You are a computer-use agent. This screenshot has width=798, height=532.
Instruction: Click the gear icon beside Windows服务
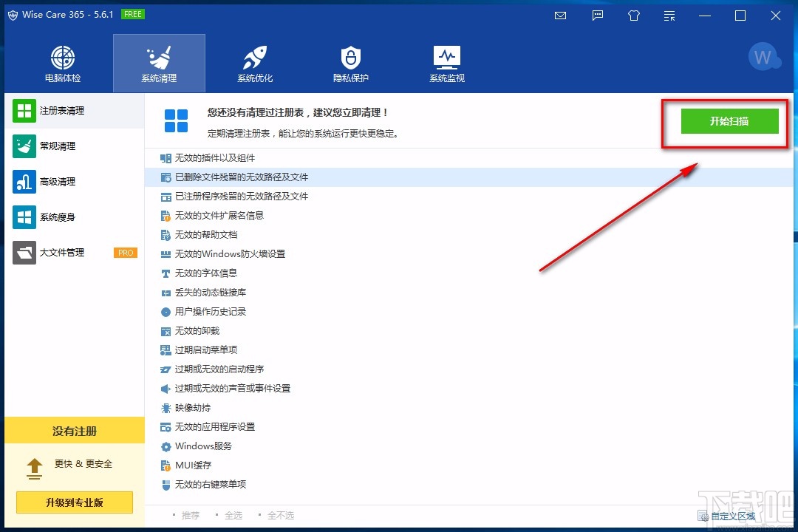(x=166, y=446)
